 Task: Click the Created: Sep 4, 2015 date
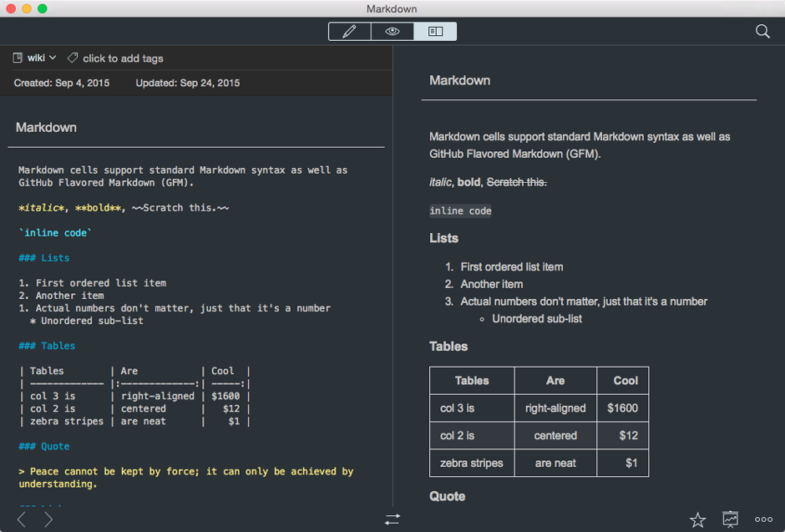coord(62,83)
